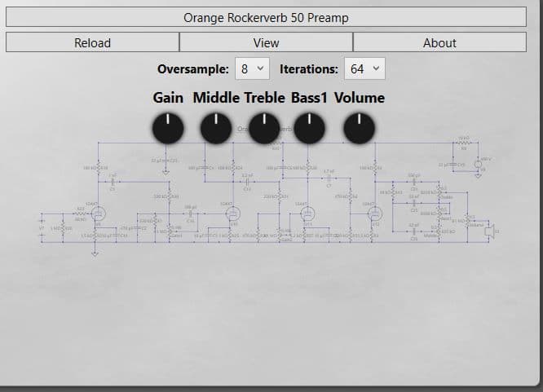
Task: Open the About menu
Action: (439, 42)
